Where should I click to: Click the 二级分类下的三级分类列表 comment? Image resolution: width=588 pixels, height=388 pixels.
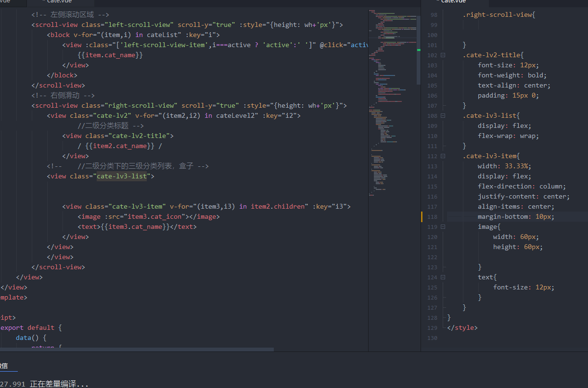click(128, 166)
